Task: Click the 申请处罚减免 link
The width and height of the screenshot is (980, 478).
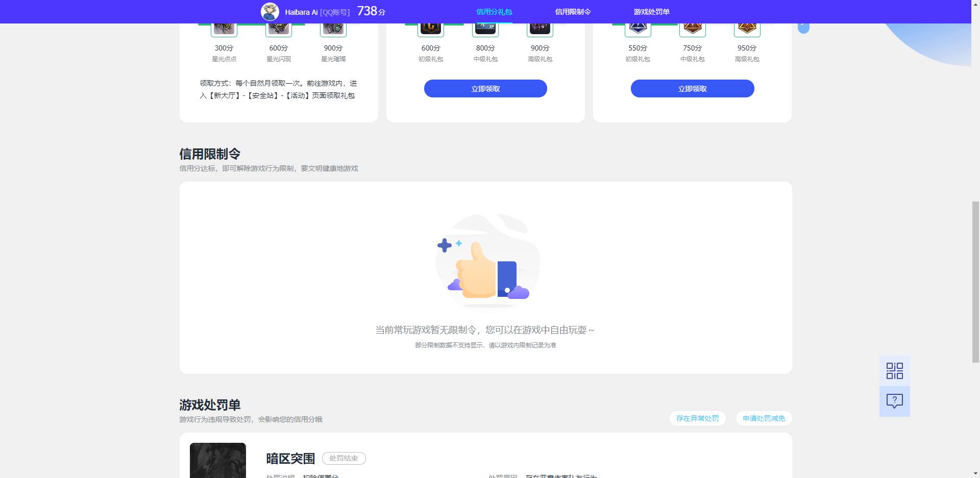Action: coord(764,418)
